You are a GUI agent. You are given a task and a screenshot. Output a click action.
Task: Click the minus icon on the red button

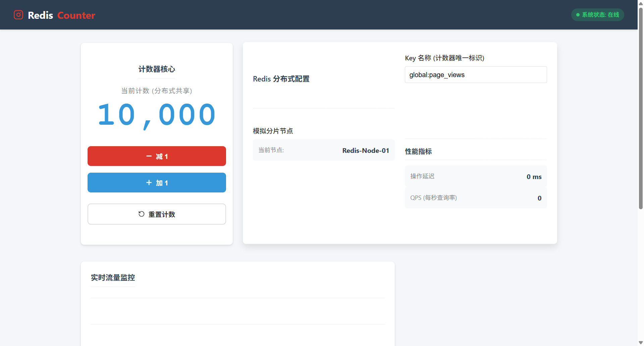tap(149, 156)
